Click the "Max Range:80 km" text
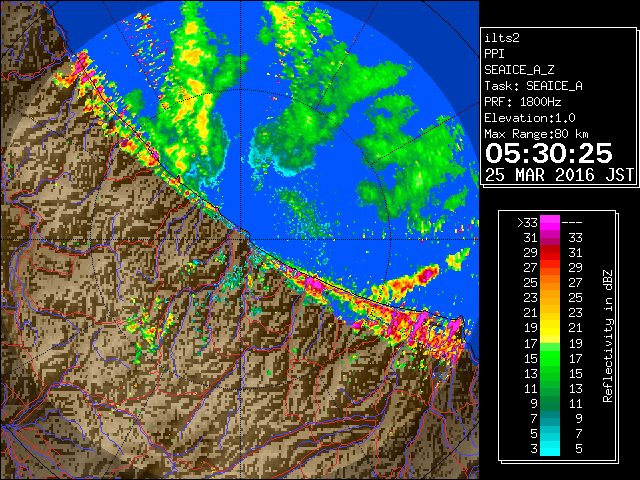 pyautogui.click(x=536, y=134)
